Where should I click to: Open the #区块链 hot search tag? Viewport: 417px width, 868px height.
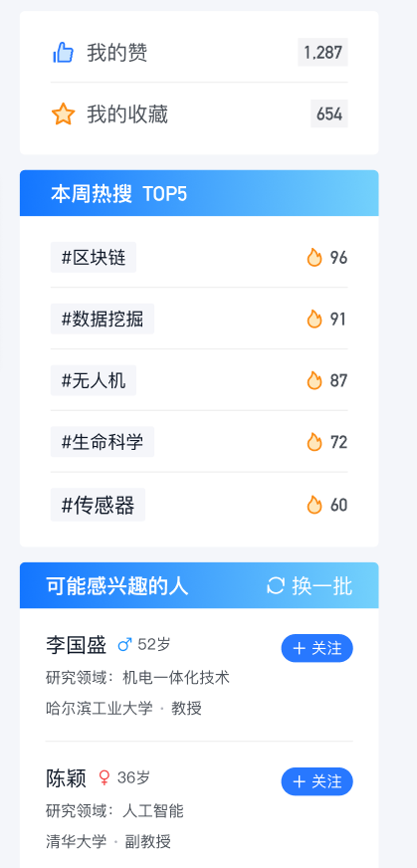pyautogui.click(x=93, y=258)
